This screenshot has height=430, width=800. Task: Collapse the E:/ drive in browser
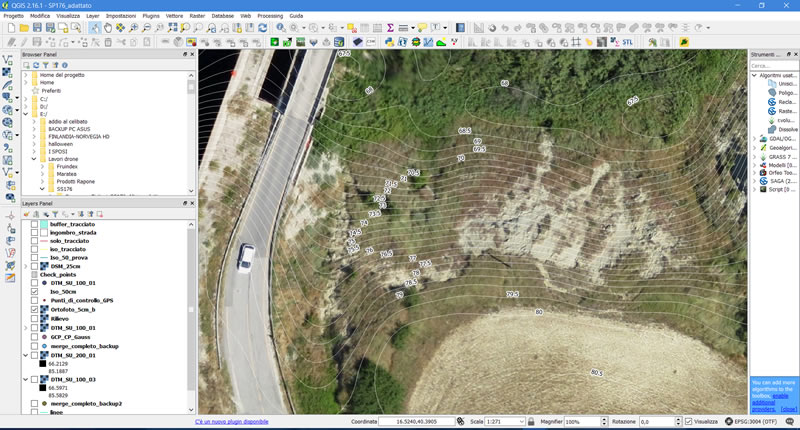pyautogui.click(x=26, y=114)
